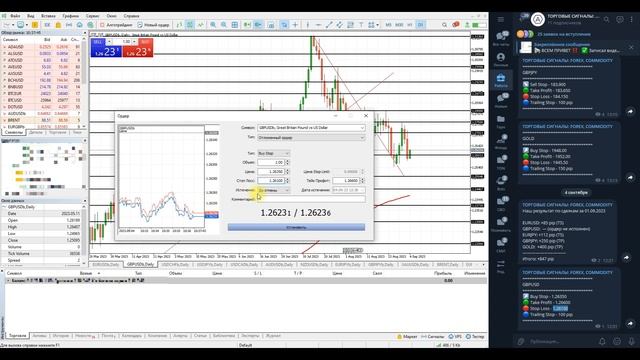Click the Цена price input field

pyautogui.click(x=271, y=172)
